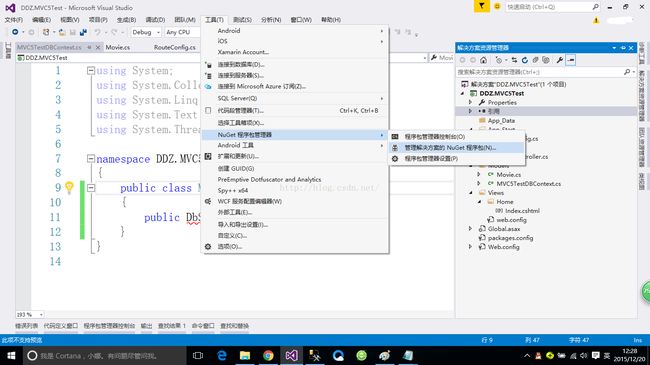Click the Solution Explorer sync icon

514,60
